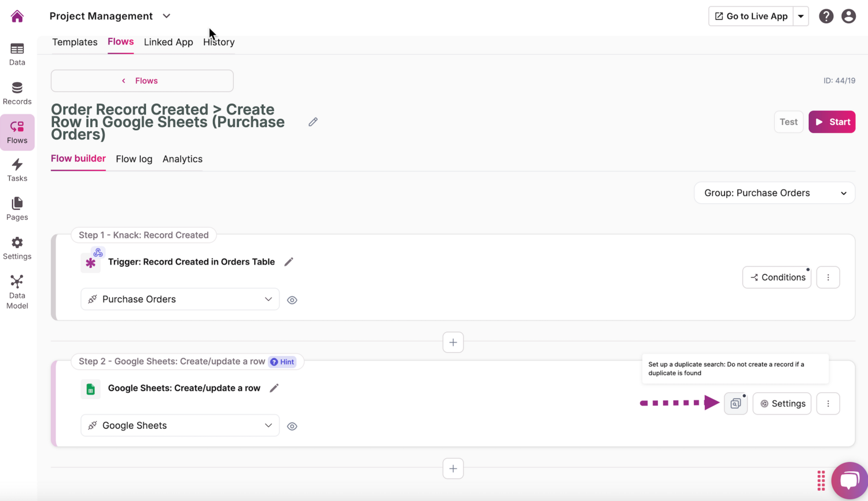Click the Home icon at top left
This screenshot has height=501, width=868.
click(x=17, y=16)
